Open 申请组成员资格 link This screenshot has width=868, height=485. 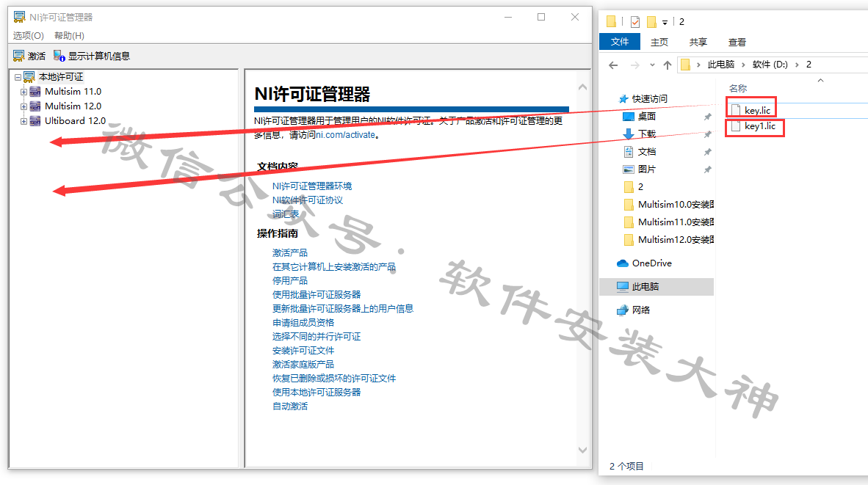(303, 322)
